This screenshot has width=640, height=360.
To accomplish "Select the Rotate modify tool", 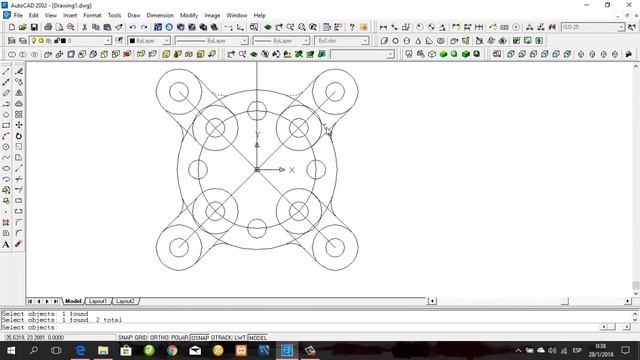I will [x=19, y=136].
